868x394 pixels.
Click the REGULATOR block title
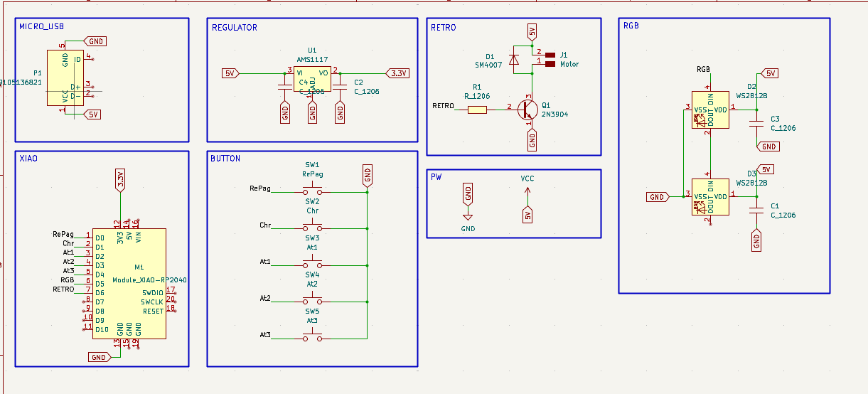pos(235,28)
